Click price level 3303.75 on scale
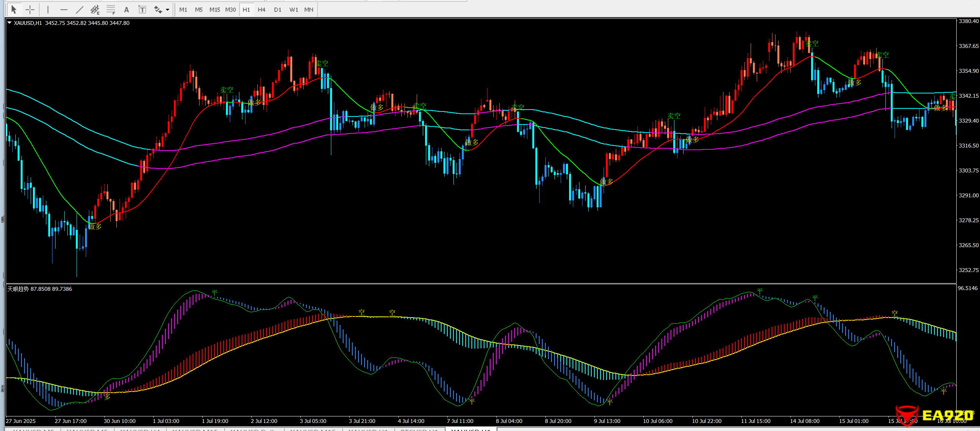 tap(969, 170)
